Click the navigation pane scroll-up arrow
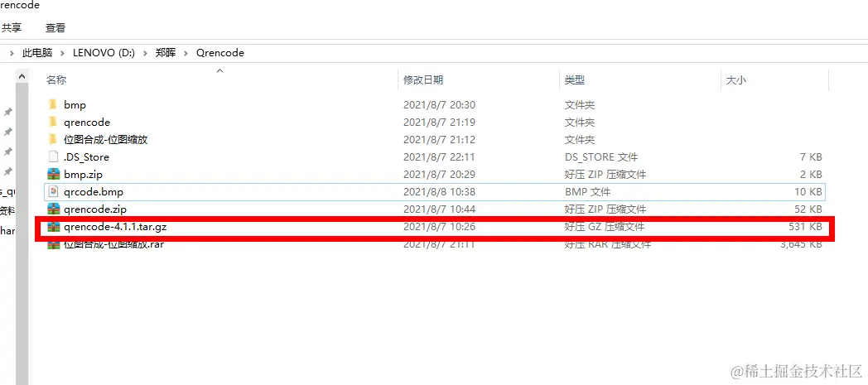 [22, 76]
